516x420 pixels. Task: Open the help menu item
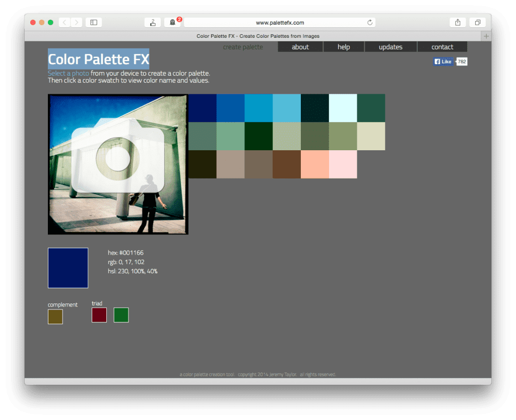[344, 47]
